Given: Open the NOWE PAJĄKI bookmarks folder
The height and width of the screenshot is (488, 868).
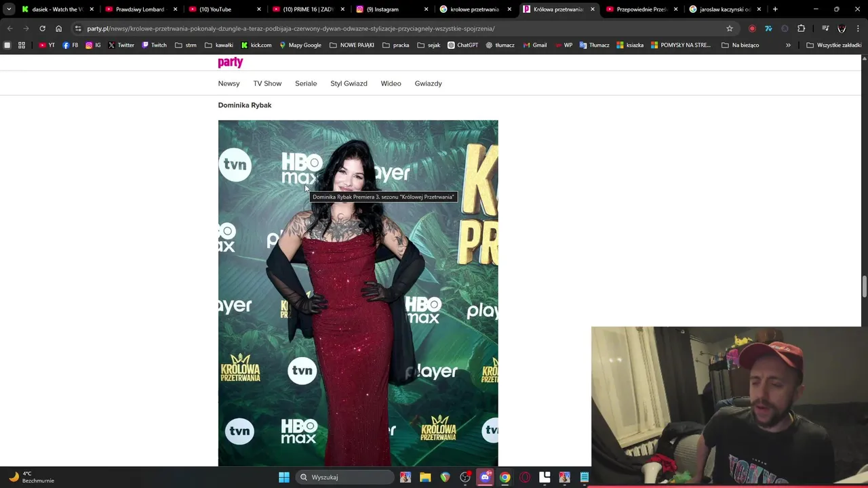Looking at the screenshot, I should pyautogui.click(x=352, y=45).
